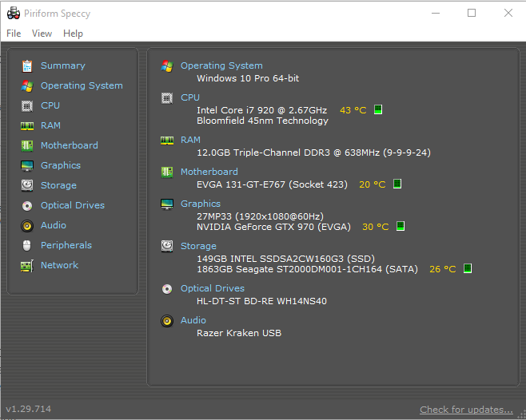Click the green temperature indicator beside Motherboard 20 °C
Image resolution: width=526 pixels, height=420 pixels.
[x=397, y=184]
